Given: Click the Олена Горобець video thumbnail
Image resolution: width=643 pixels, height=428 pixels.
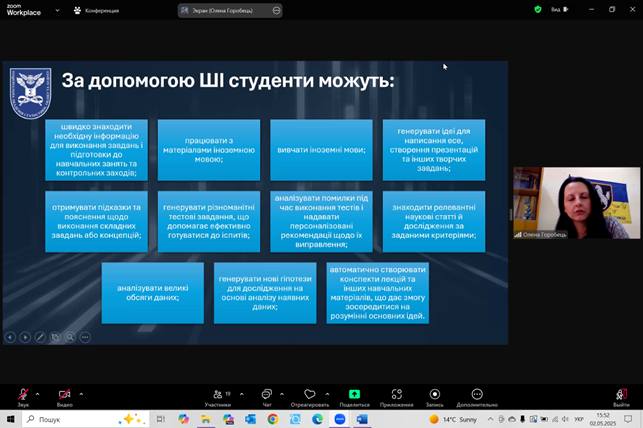Looking at the screenshot, I should (575, 202).
